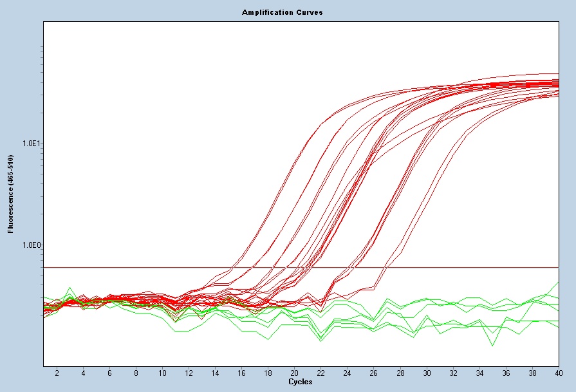
Task: Select cycle 10 tick label
Action: coord(162,373)
